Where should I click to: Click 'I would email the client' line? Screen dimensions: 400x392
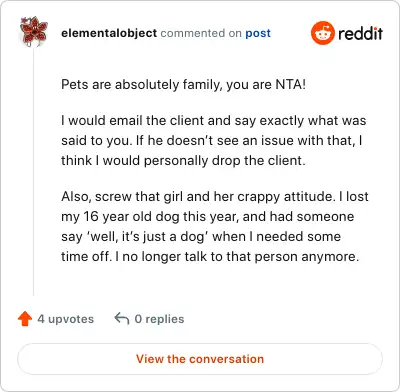214,120
